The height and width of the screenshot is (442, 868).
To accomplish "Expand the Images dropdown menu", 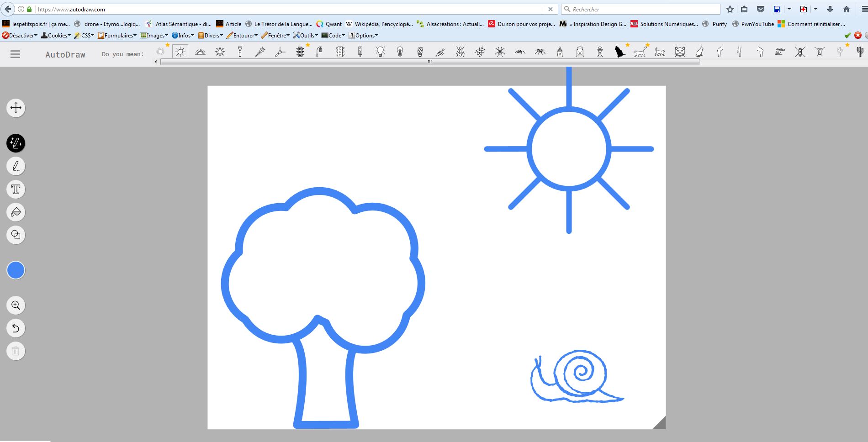I will (154, 35).
